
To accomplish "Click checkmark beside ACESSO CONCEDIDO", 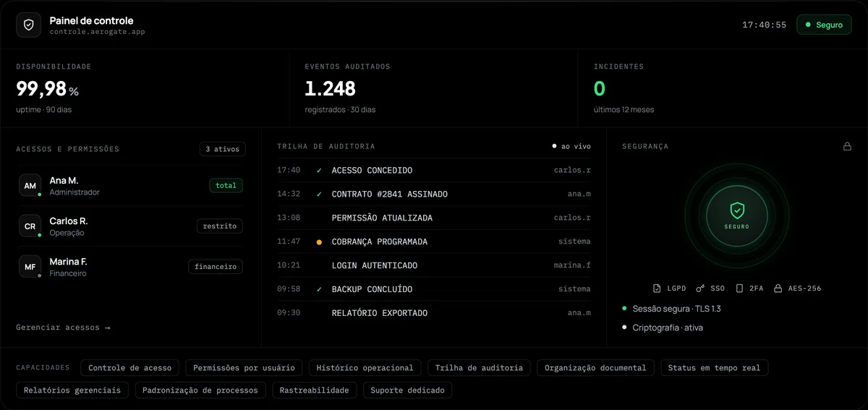I will (319, 171).
